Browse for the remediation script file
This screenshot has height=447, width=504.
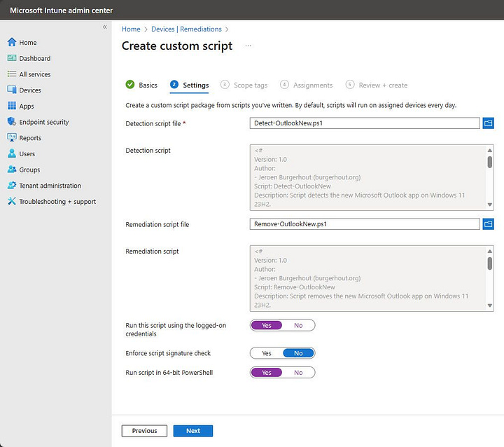click(x=488, y=224)
